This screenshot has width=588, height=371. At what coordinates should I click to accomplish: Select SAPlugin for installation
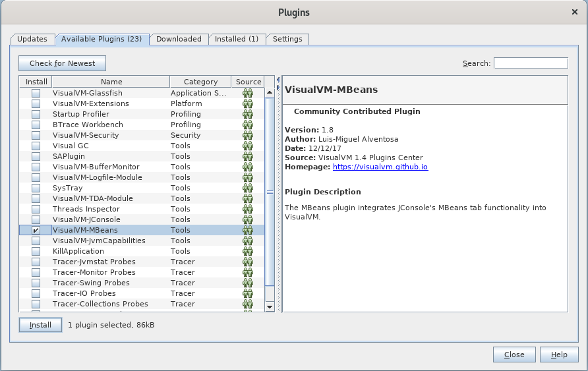tap(36, 156)
